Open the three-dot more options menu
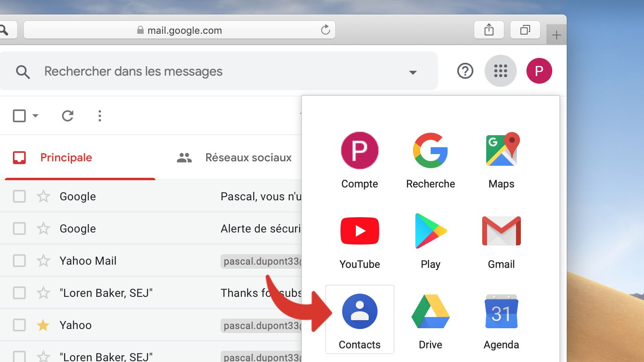Viewport: 644px width, 362px height. (99, 116)
